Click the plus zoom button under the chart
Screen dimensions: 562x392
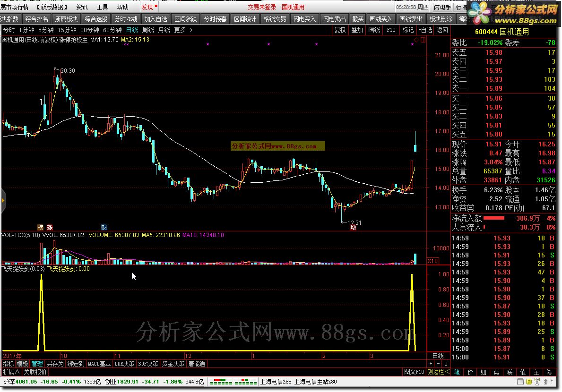[431, 364]
